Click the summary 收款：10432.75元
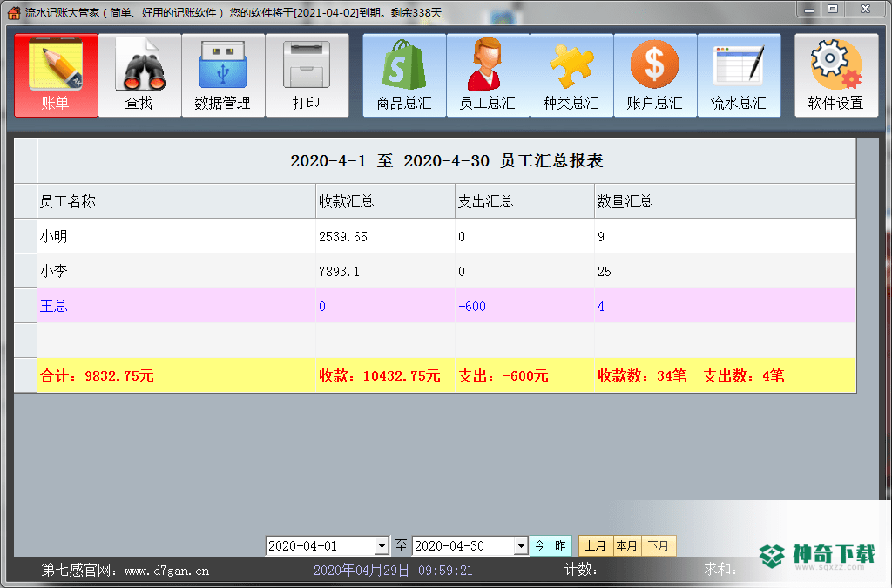The height and width of the screenshot is (588, 892). click(380, 376)
